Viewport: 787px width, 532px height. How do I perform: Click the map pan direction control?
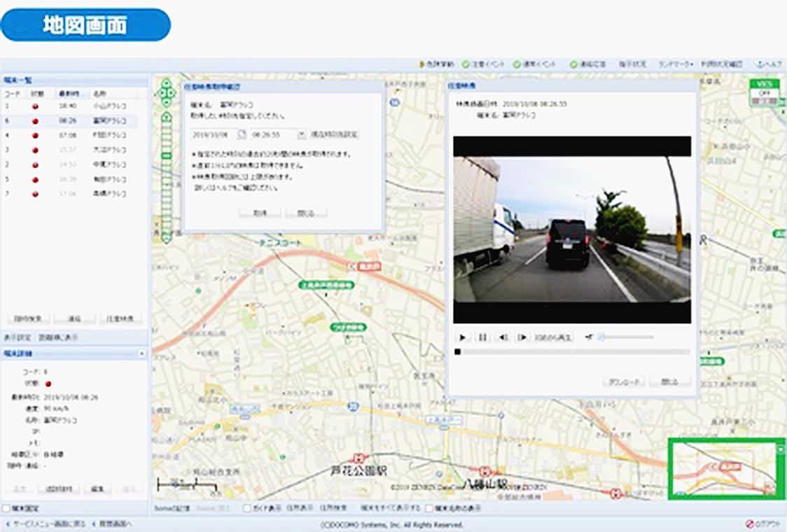pyautogui.click(x=167, y=93)
